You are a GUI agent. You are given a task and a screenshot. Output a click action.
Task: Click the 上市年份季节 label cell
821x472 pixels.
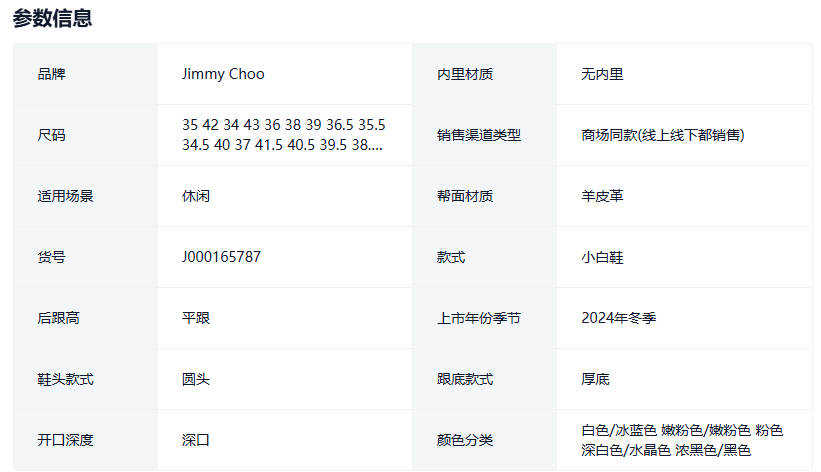(478, 318)
